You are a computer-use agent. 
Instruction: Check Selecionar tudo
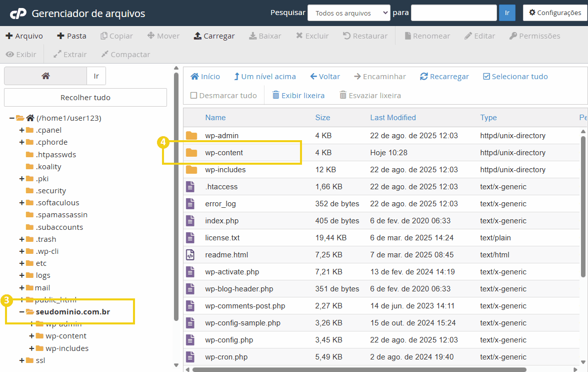515,77
